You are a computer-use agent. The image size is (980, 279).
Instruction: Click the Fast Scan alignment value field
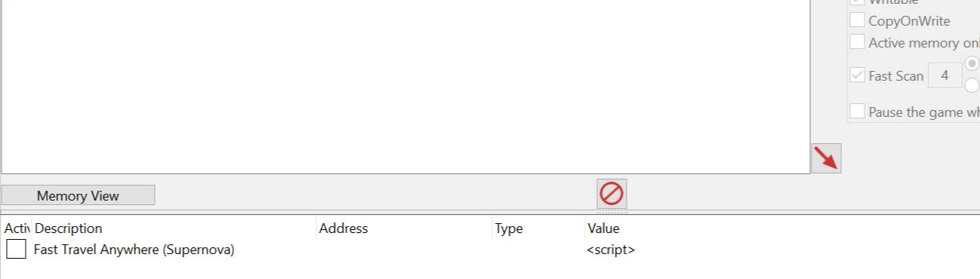click(x=945, y=75)
